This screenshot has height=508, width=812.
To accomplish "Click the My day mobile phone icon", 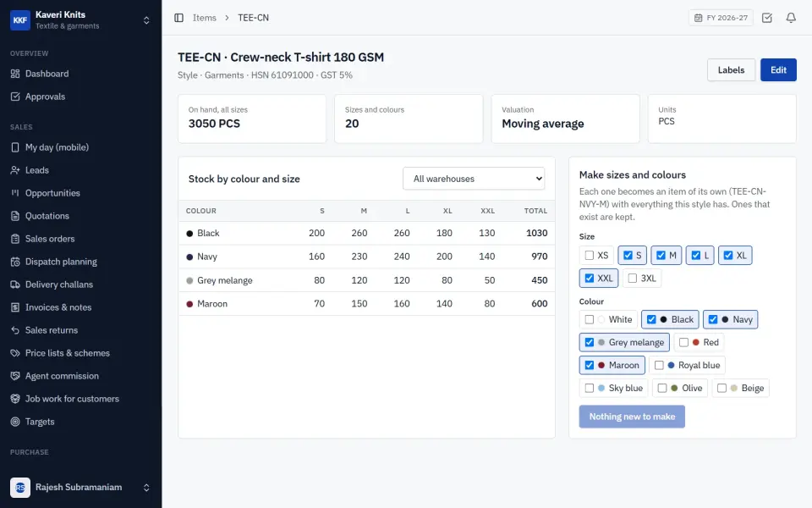I will point(15,147).
